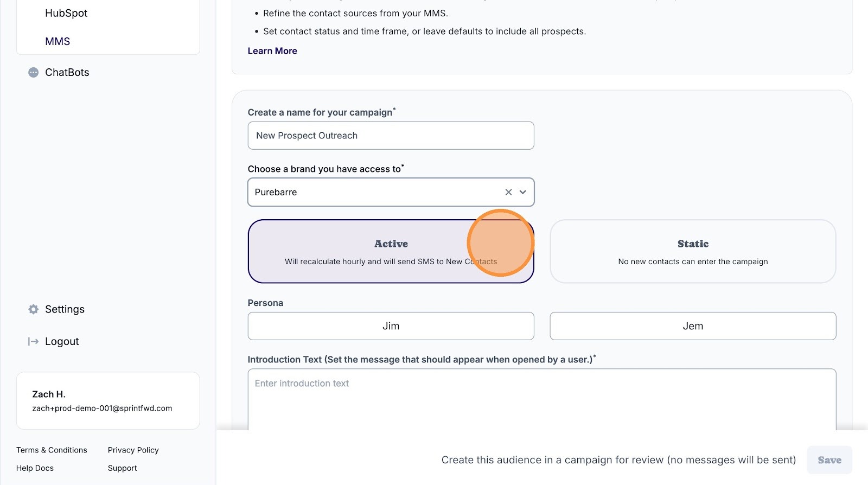Choose the Jem persona

(693, 326)
